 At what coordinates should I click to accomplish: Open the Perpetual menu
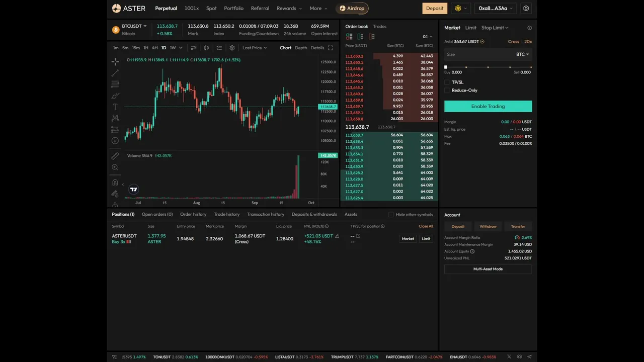pos(166,8)
